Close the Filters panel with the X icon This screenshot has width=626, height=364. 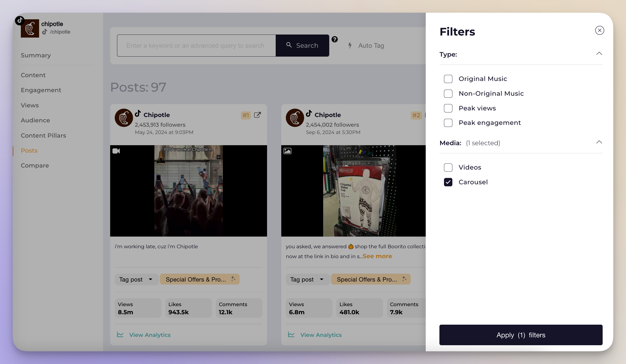pyautogui.click(x=599, y=30)
